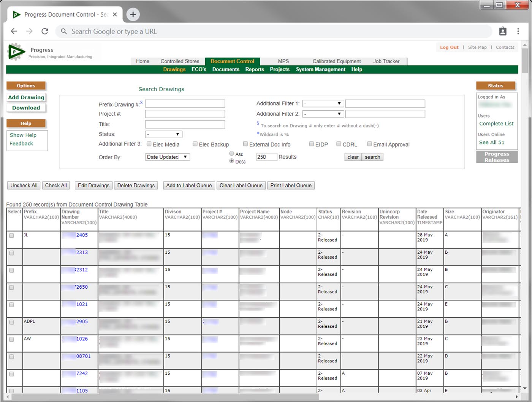Click the Log Out link
The width and height of the screenshot is (532, 402).
[449, 48]
